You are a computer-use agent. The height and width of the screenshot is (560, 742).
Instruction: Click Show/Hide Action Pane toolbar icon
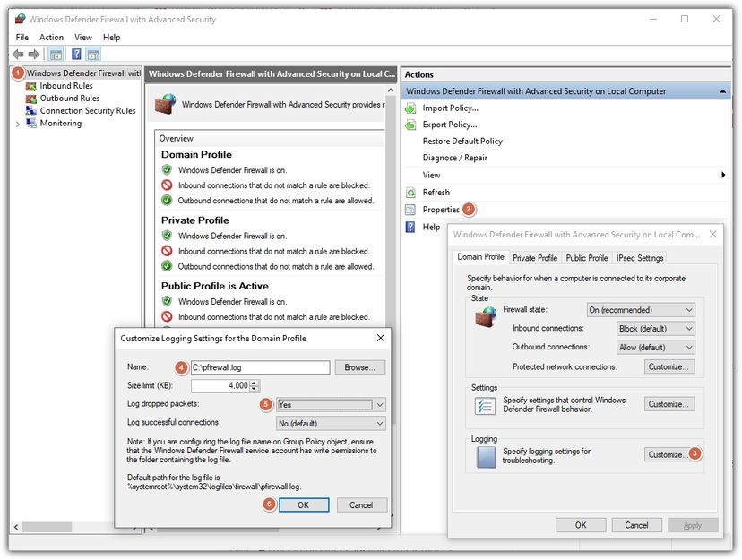(93, 55)
